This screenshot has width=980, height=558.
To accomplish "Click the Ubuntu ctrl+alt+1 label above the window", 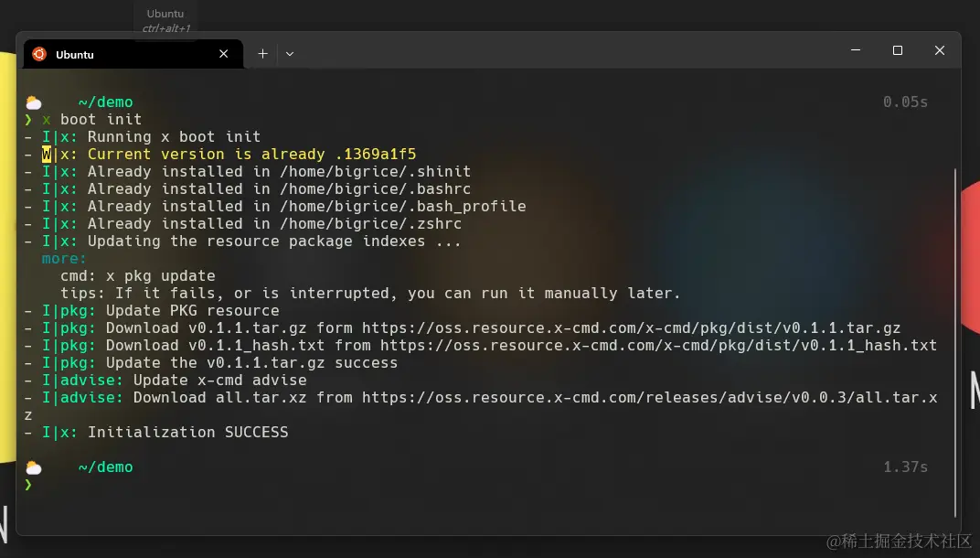I will click(x=165, y=21).
